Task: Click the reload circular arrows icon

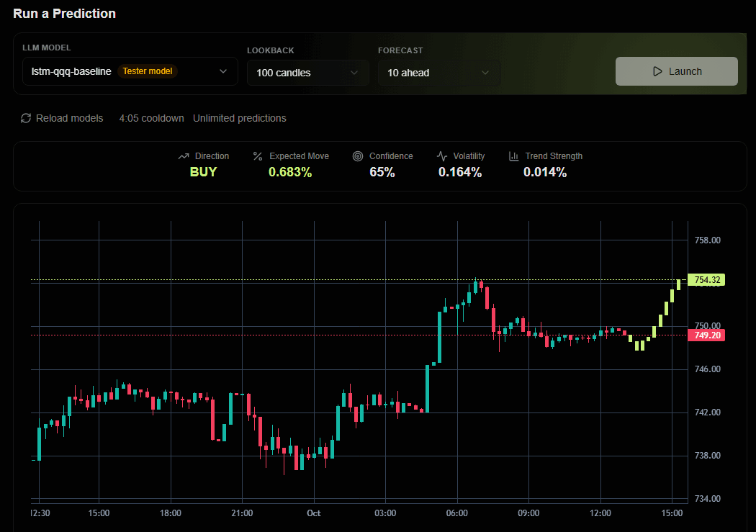Action: (x=26, y=118)
